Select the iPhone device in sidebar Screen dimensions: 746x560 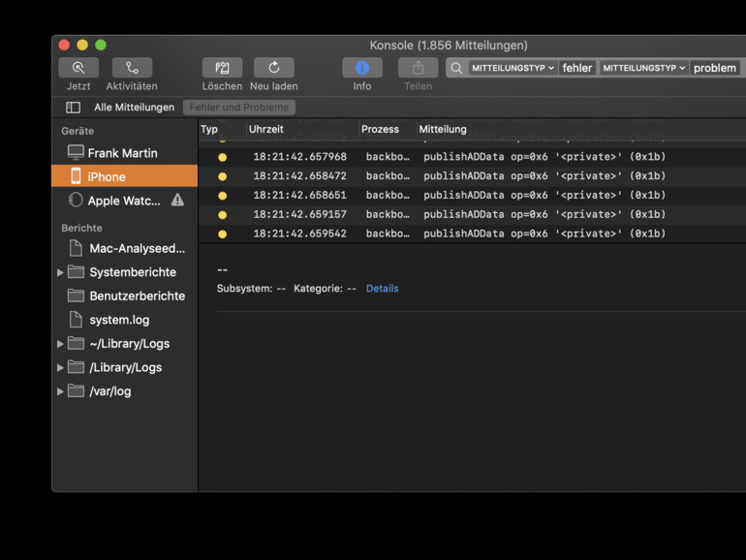[x=107, y=176]
